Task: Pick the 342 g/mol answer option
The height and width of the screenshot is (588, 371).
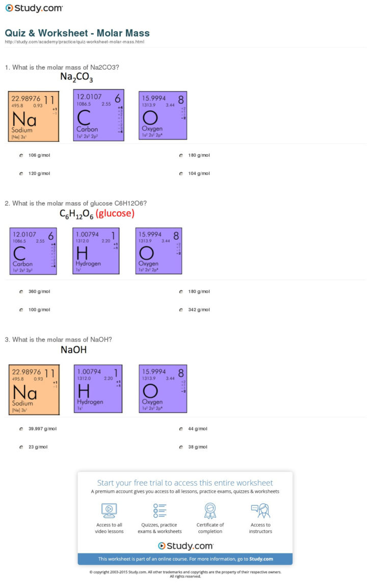Action: click(x=181, y=310)
